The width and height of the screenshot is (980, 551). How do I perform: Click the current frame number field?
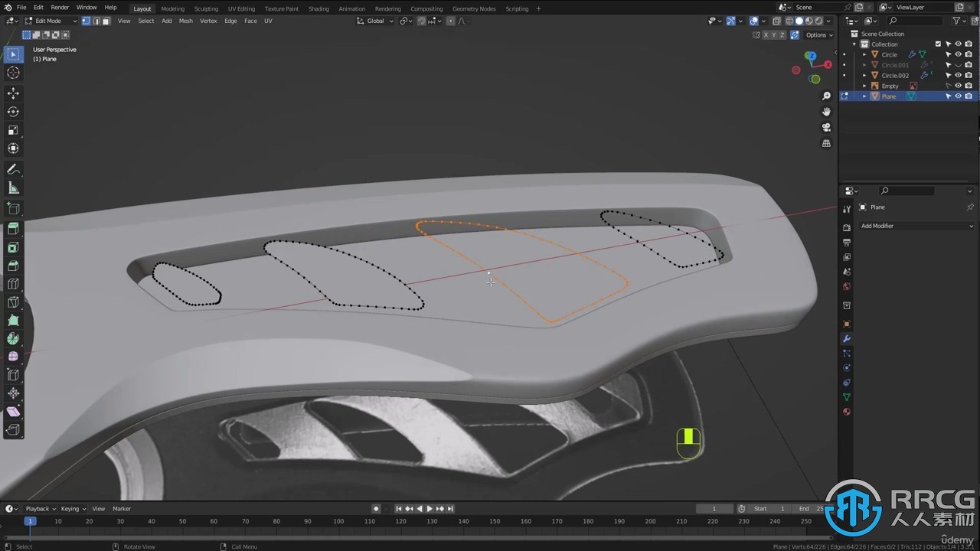click(x=714, y=509)
